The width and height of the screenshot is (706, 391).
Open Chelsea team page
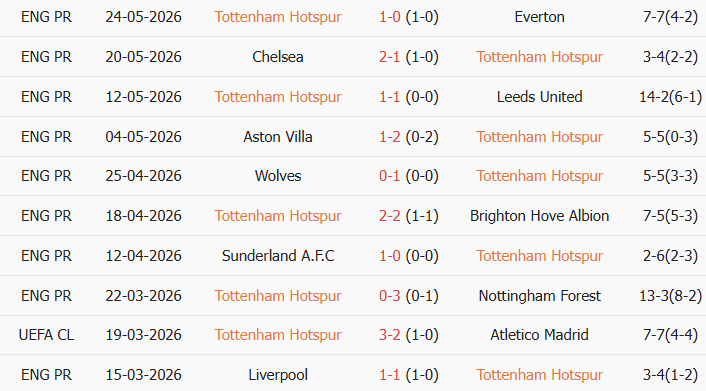pyautogui.click(x=278, y=57)
